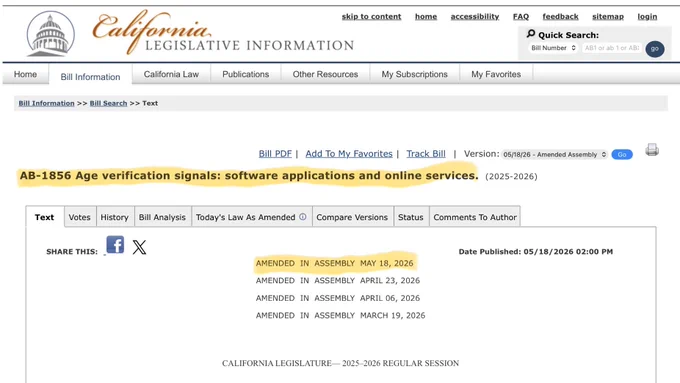Share bill on X
Screen dimensions: 680x383
(139, 247)
